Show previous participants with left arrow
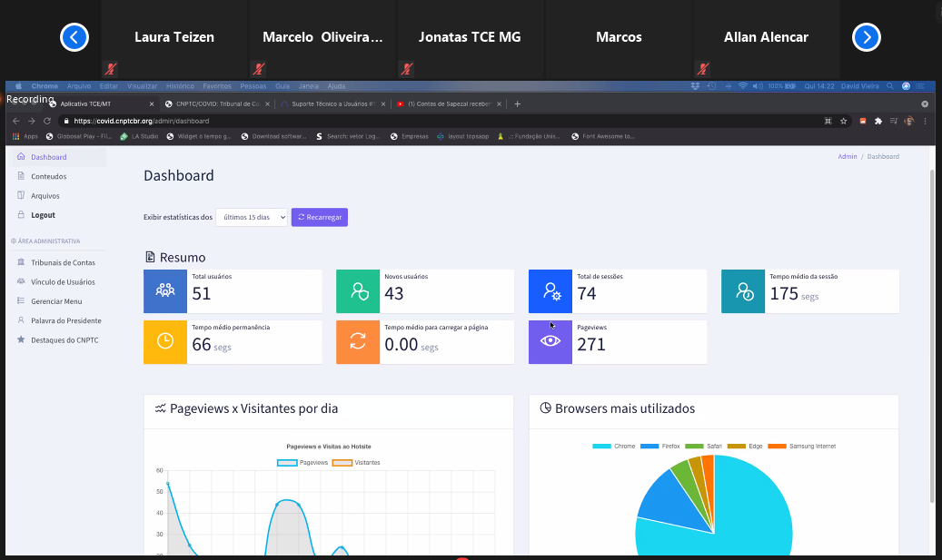Image resolution: width=942 pixels, height=560 pixels. tap(74, 37)
